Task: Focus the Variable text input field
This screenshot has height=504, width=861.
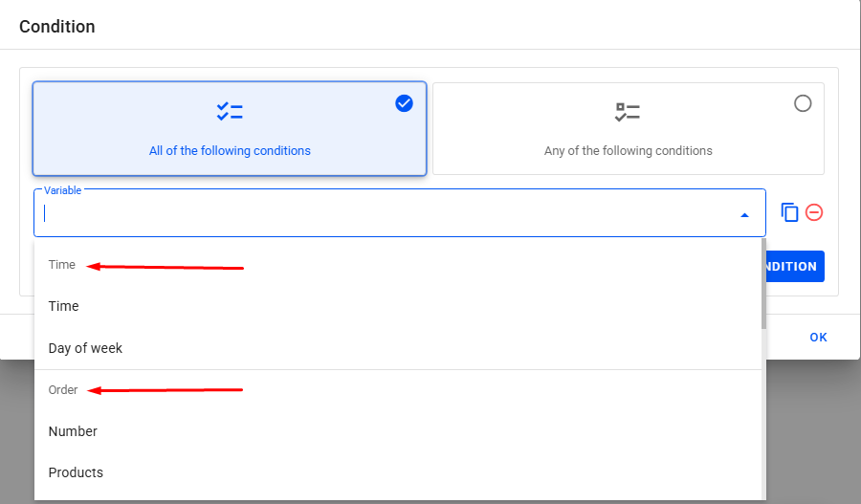Action: 383,214
